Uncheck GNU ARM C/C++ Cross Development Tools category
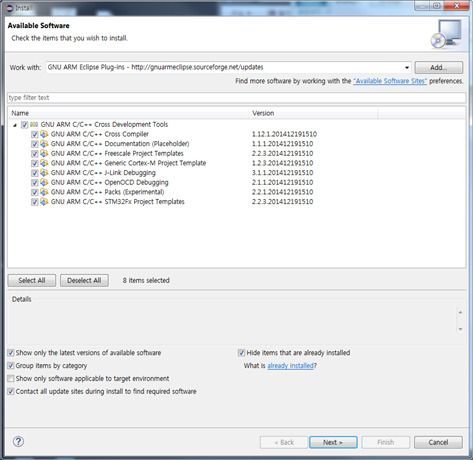 24,125
